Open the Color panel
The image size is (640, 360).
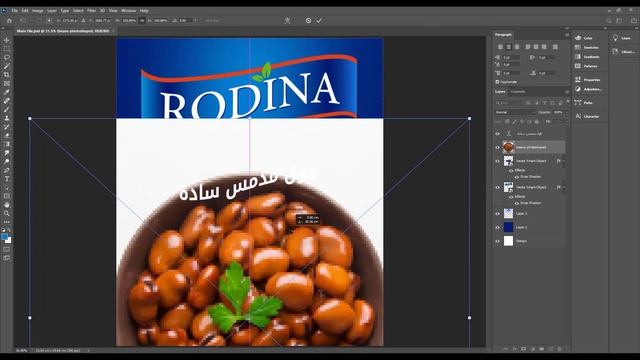584,38
